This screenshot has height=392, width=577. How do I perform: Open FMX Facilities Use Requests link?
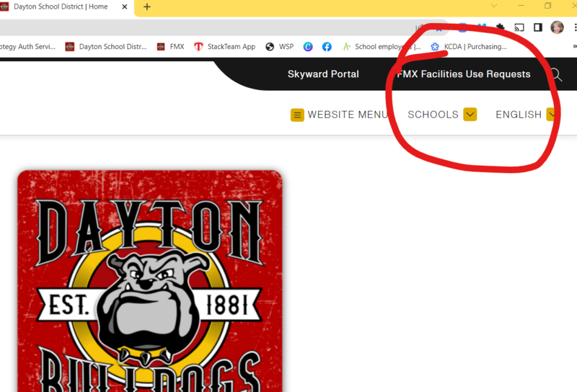(x=464, y=74)
